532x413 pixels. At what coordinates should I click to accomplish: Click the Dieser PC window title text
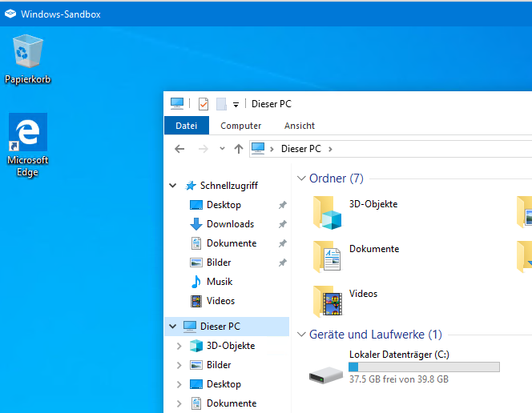point(271,104)
